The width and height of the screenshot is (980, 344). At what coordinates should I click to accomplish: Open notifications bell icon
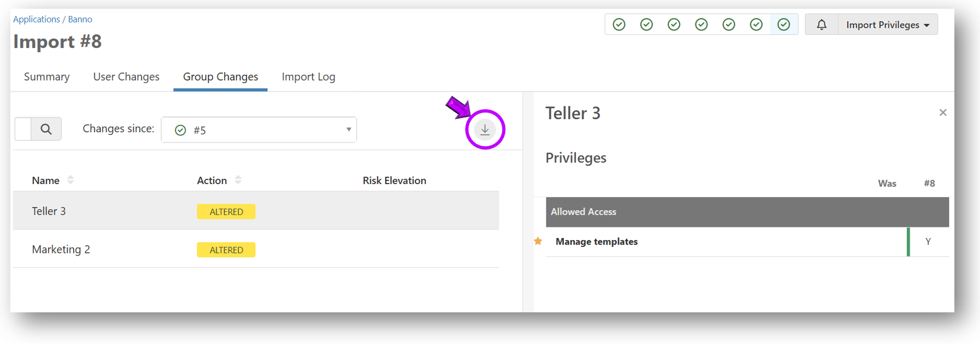pyautogui.click(x=821, y=25)
